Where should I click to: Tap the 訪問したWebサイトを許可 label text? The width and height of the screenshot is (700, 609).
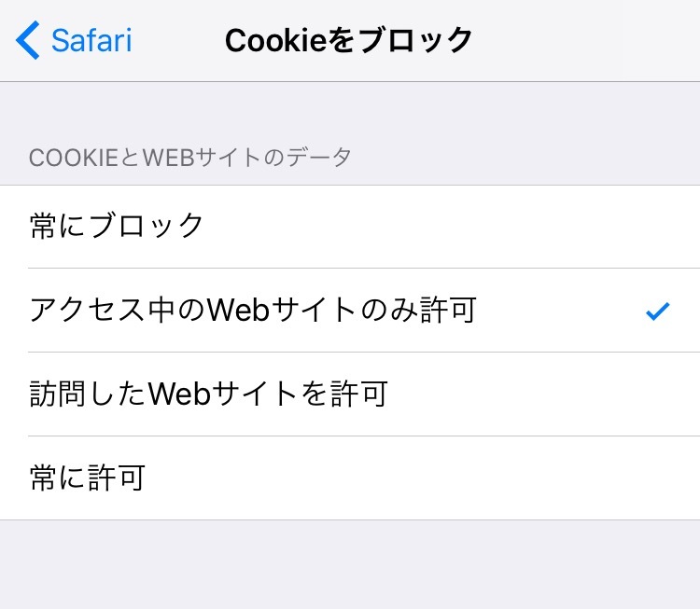tap(208, 394)
